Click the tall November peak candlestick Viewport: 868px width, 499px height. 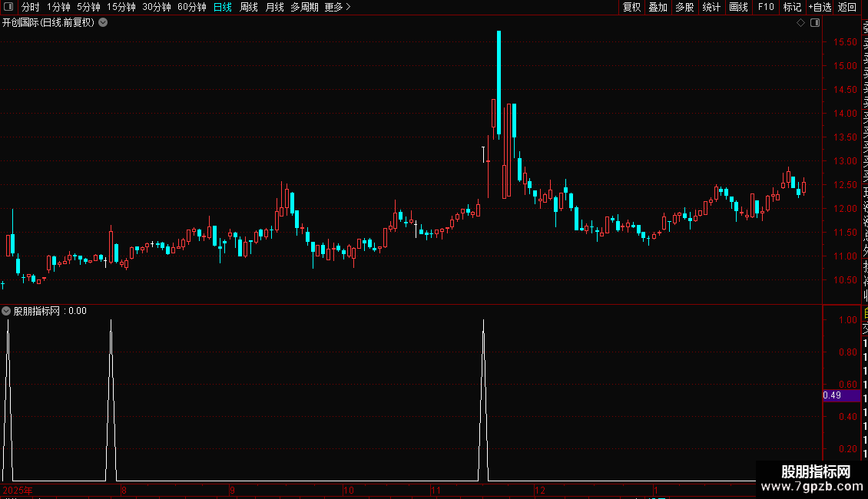[x=499, y=83]
